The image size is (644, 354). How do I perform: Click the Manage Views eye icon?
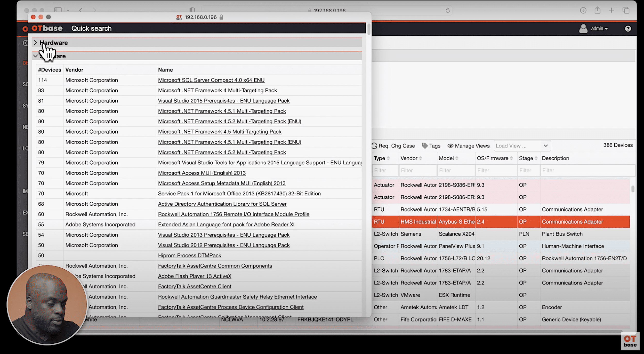(x=450, y=146)
